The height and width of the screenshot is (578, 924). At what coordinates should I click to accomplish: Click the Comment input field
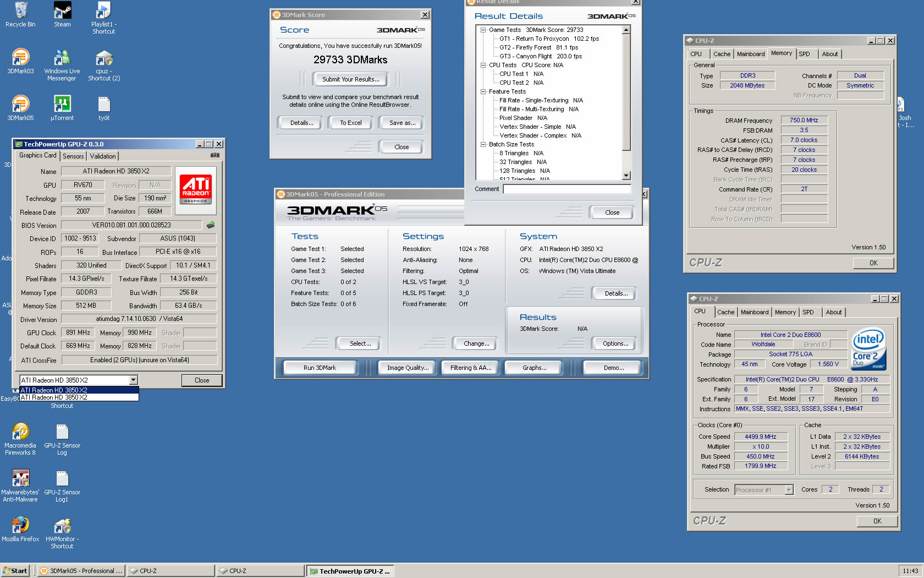pos(567,189)
